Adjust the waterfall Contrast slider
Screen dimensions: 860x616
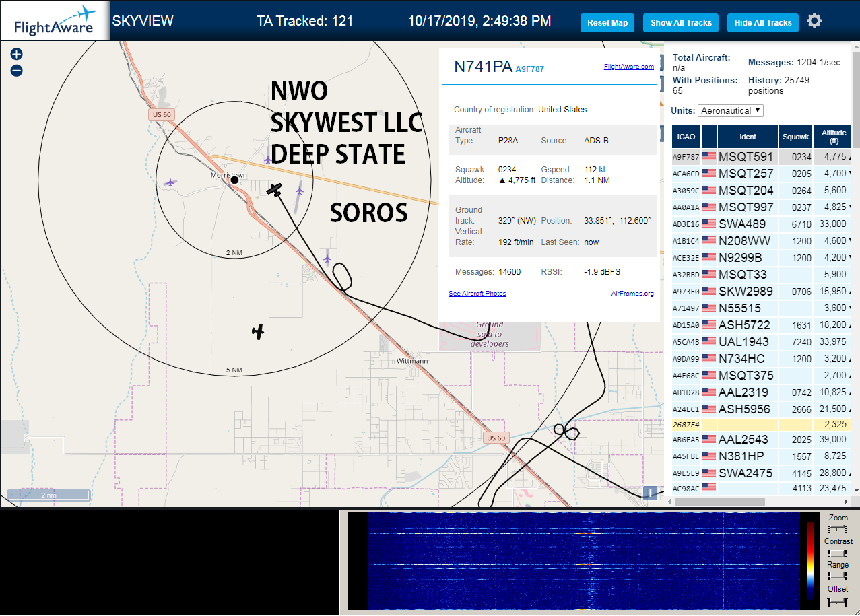click(x=838, y=553)
